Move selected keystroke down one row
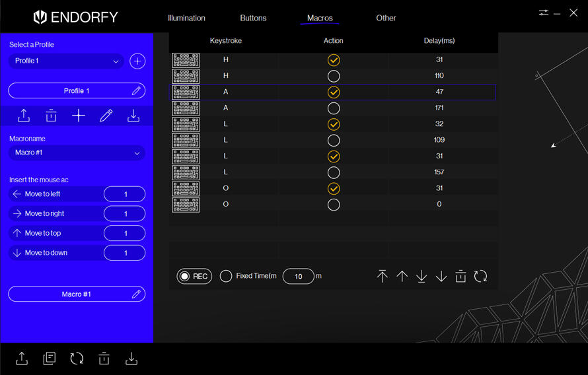588x375 pixels. tap(441, 277)
